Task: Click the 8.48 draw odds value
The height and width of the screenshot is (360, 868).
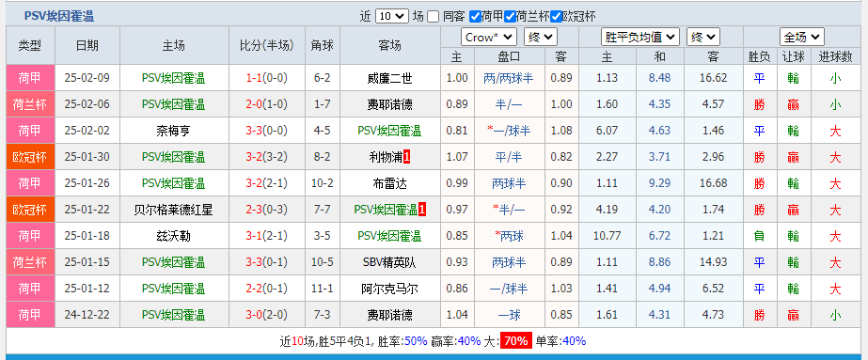Action: point(659,78)
